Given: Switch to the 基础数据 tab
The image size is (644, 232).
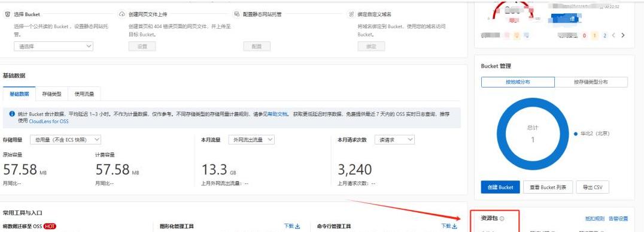Looking at the screenshot, I should (x=19, y=94).
